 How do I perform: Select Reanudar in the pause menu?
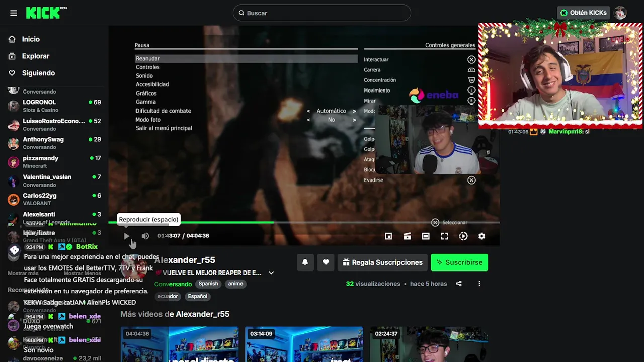246,58
